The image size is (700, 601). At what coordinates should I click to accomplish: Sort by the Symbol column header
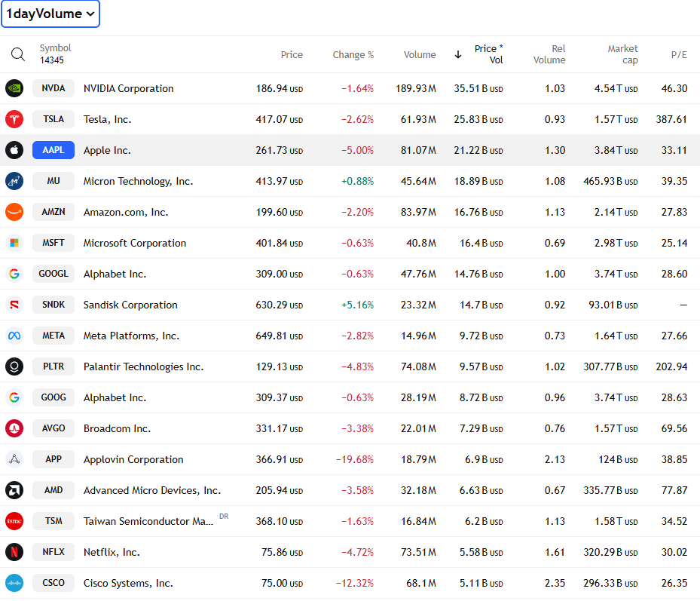coord(55,48)
